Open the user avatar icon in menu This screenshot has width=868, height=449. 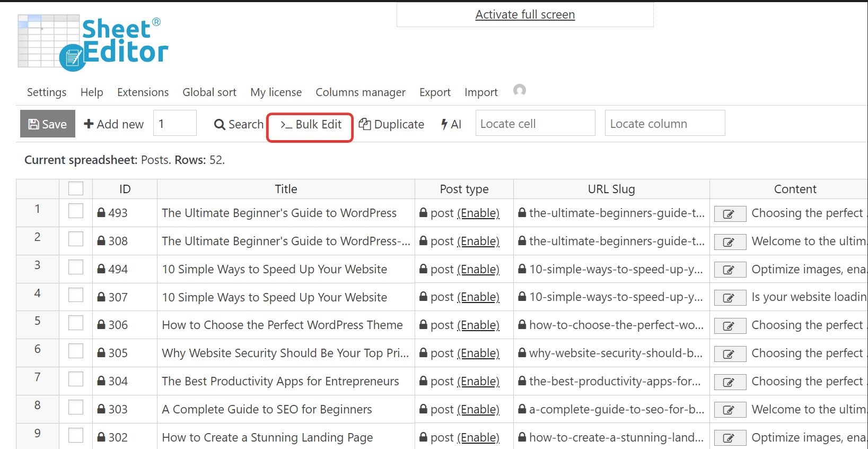coord(520,90)
